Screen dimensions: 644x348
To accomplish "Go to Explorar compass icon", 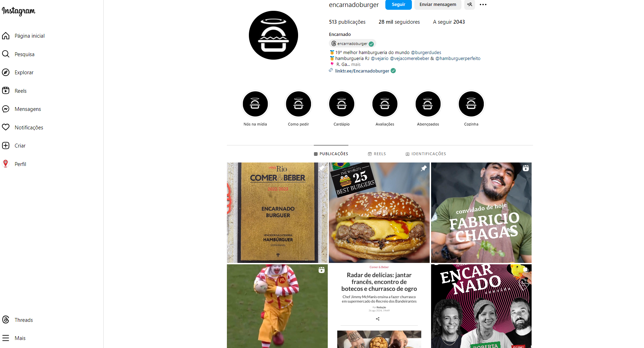I will [x=6, y=73].
